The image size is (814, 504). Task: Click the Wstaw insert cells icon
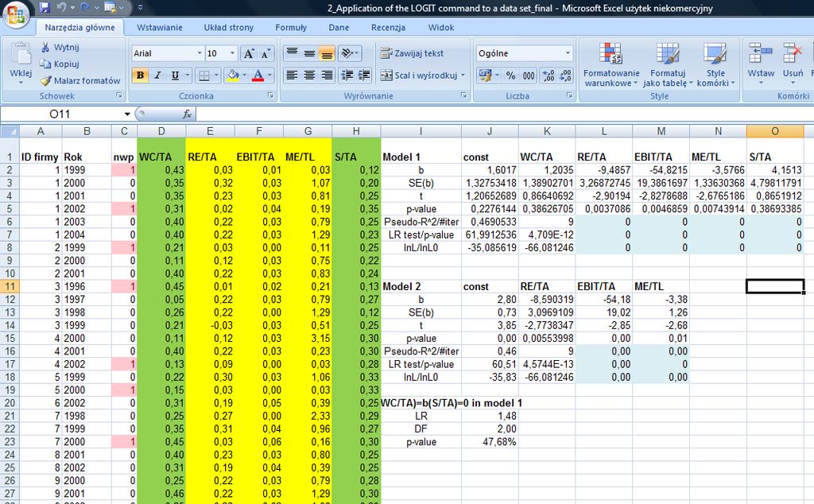[761, 53]
